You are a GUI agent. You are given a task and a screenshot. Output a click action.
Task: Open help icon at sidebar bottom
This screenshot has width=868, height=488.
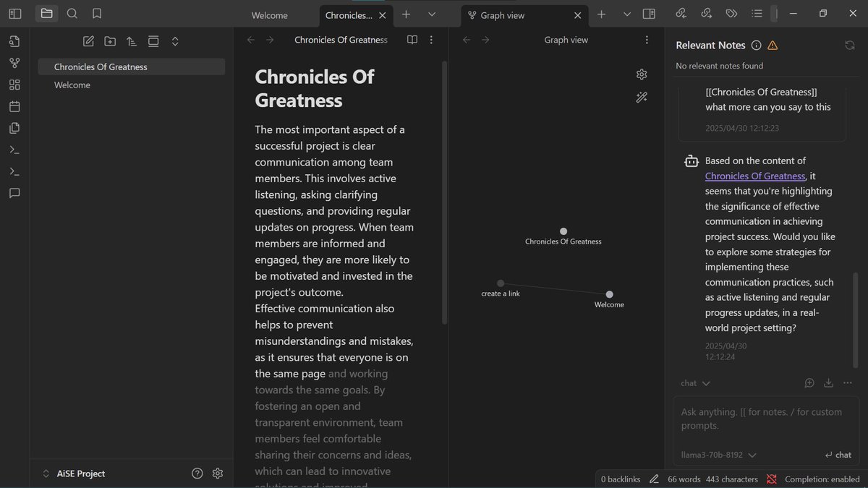point(197,474)
